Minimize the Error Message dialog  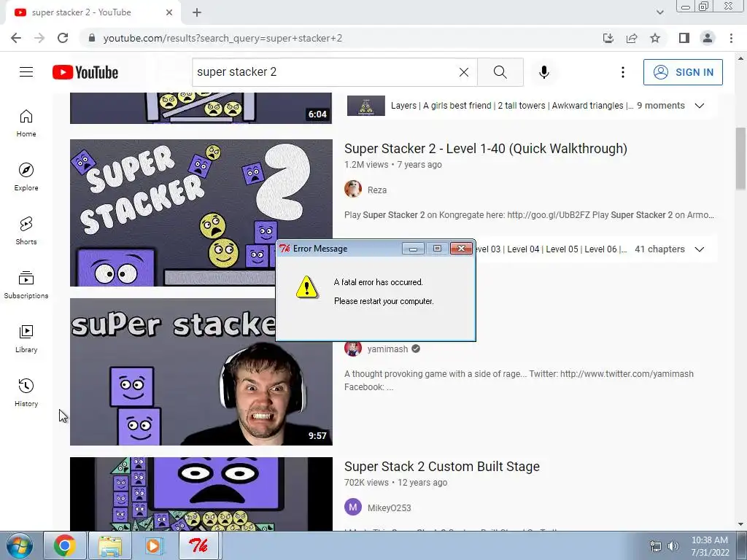coord(413,248)
